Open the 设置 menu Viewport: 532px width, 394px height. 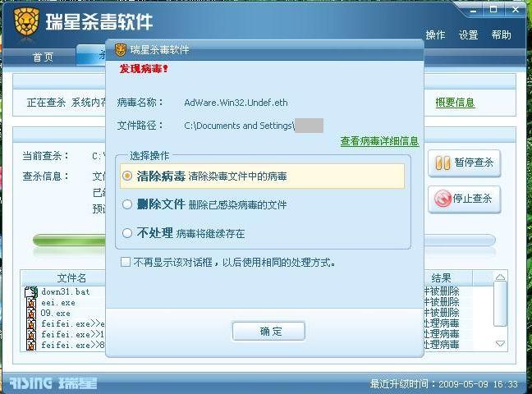[x=468, y=34]
